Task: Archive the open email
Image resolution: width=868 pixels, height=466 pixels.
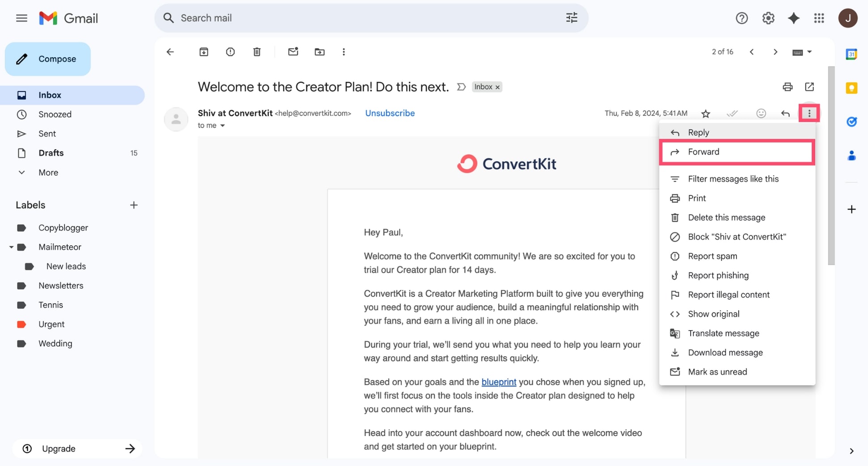Action: tap(204, 52)
